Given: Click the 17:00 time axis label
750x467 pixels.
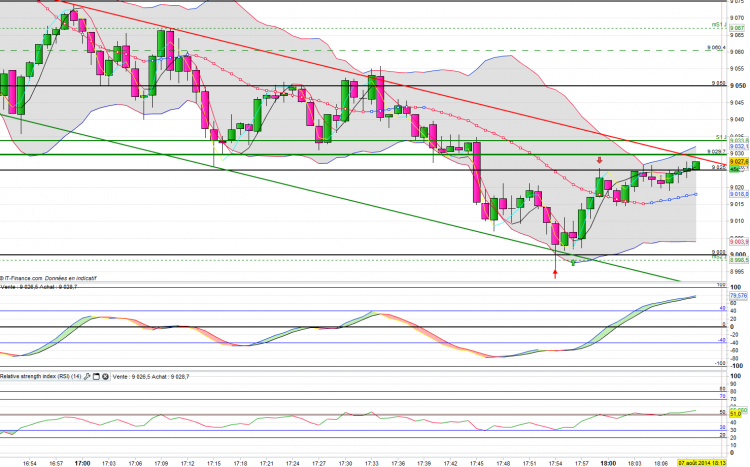Looking at the screenshot, I should [x=82, y=463].
